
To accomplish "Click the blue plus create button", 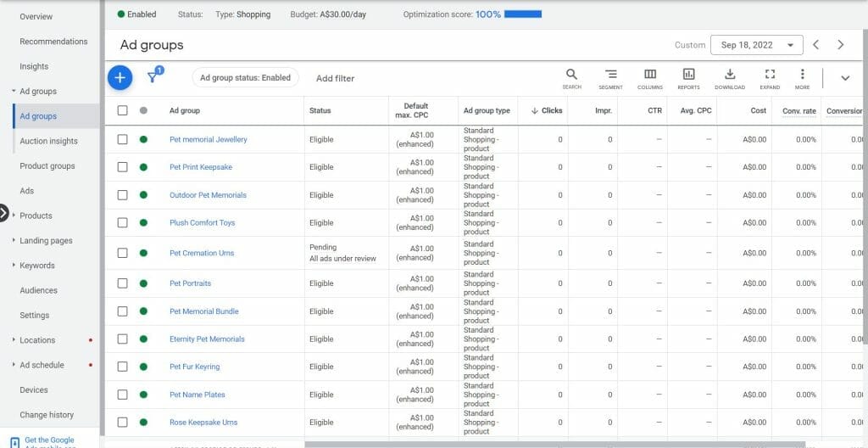I will tap(120, 78).
